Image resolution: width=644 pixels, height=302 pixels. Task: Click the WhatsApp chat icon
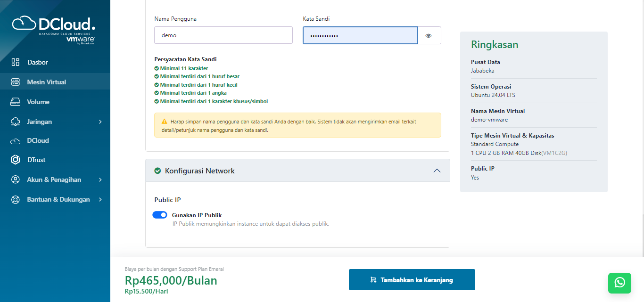(619, 283)
